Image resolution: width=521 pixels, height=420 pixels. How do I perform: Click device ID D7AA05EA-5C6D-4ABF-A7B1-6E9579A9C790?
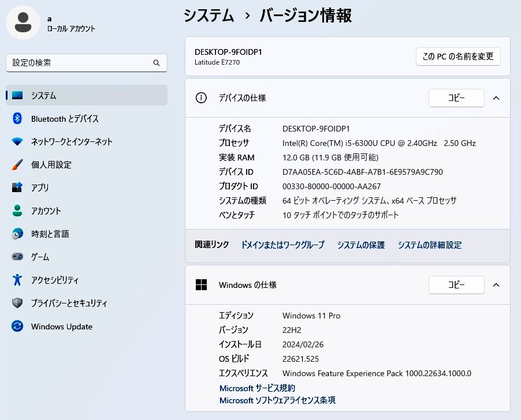click(363, 172)
